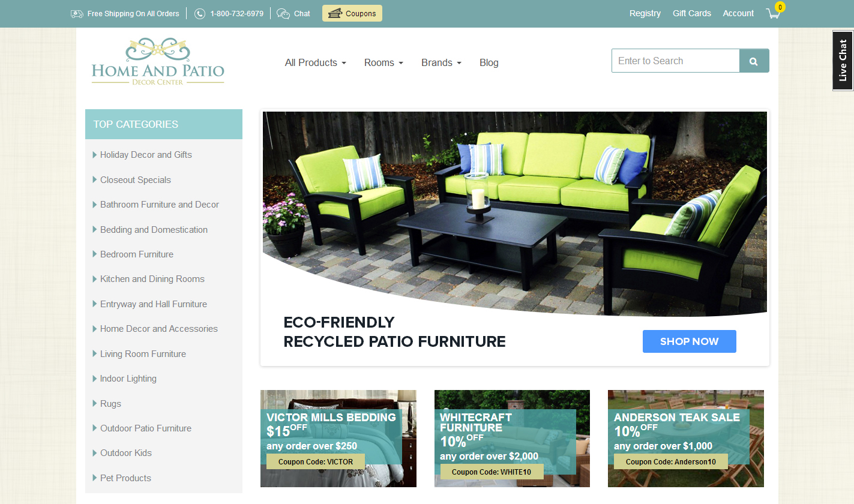The width and height of the screenshot is (854, 504).
Task: Open the Brands dropdown menu
Action: (x=441, y=62)
